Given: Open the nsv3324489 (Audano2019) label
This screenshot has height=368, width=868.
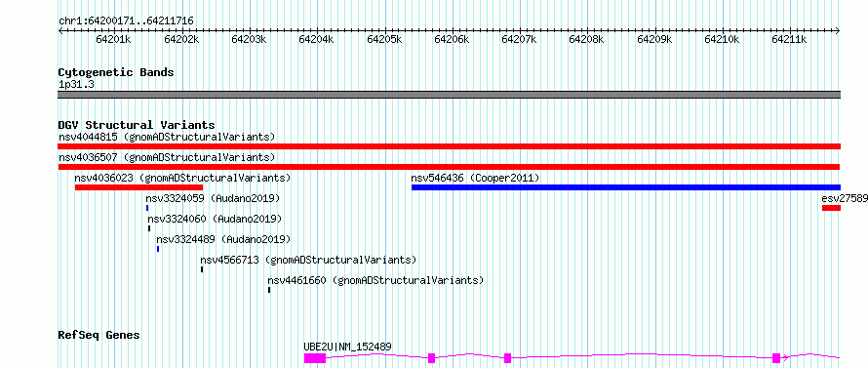Looking at the screenshot, I should [x=223, y=239].
